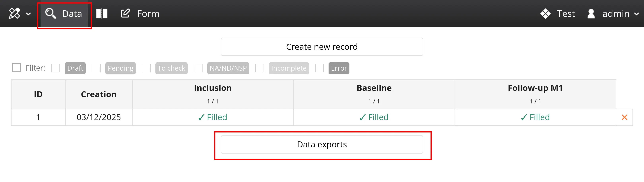
Task: Enable the Pending filter checkbox
Action: coord(96,68)
